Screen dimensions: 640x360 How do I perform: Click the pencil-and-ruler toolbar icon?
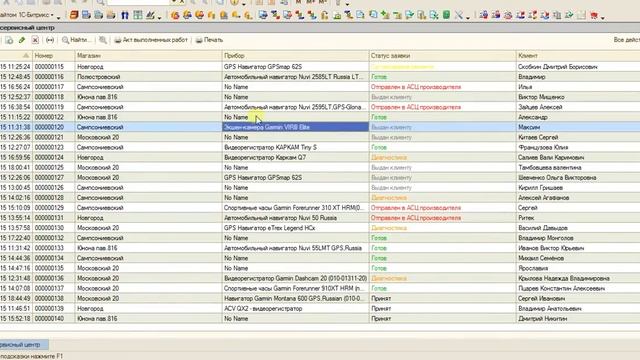[x=150, y=16]
